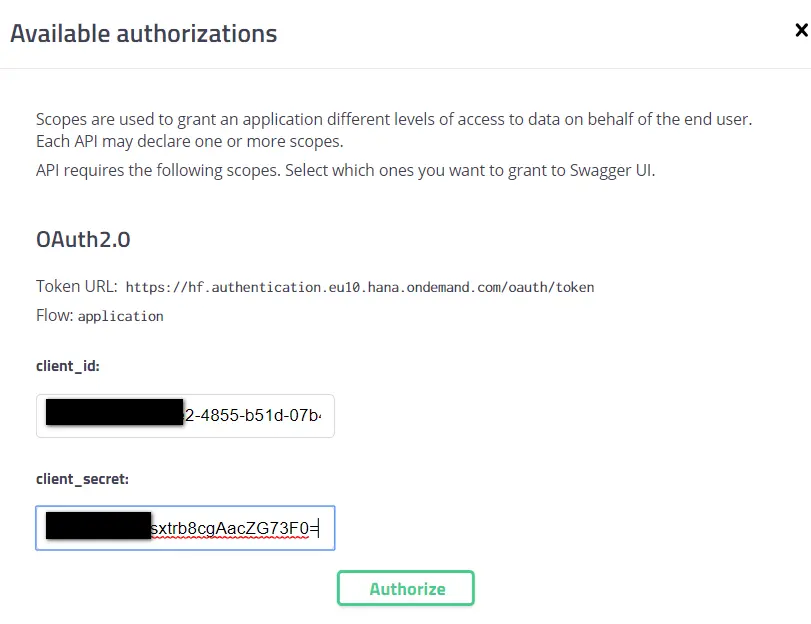Close the Available authorizations dialog
The image size is (811, 624).
[800, 31]
